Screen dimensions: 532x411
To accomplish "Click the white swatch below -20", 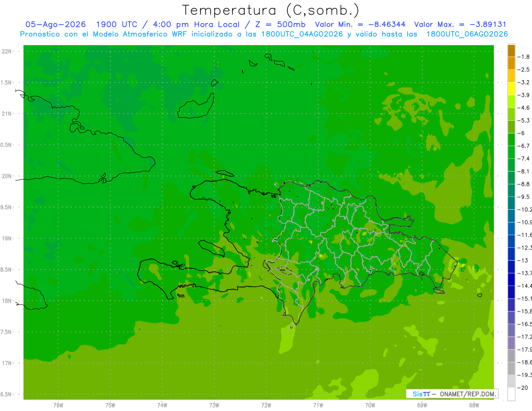I will click(x=511, y=394).
